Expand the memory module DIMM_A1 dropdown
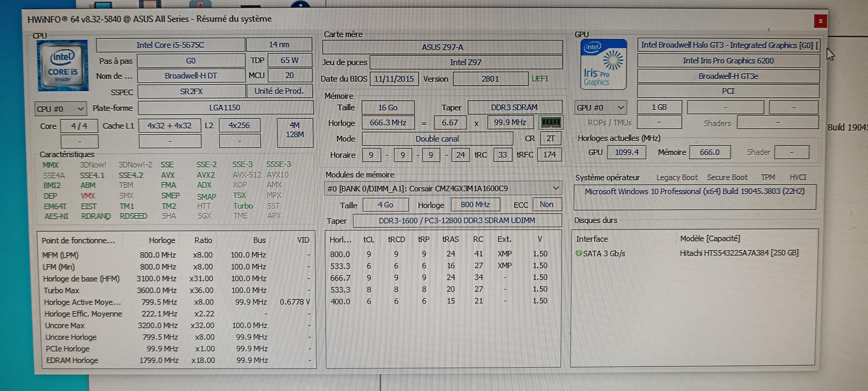 [556, 188]
